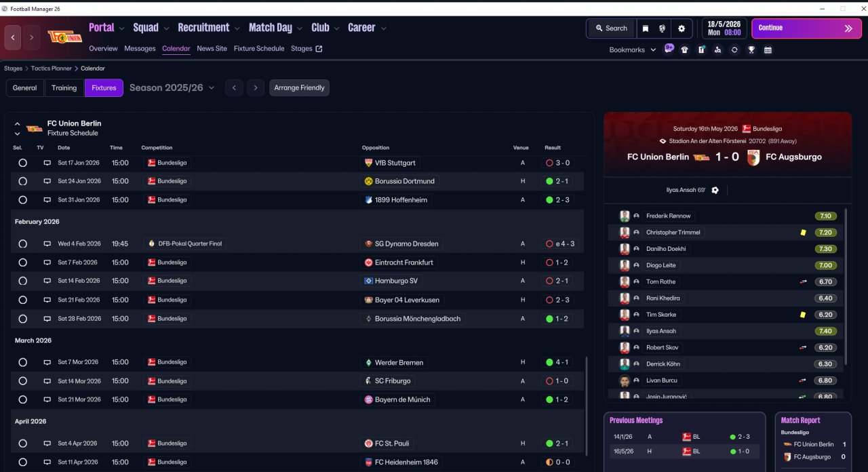The width and height of the screenshot is (868, 472).
Task: Click the Arrange Friendly button
Action: coord(299,88)
